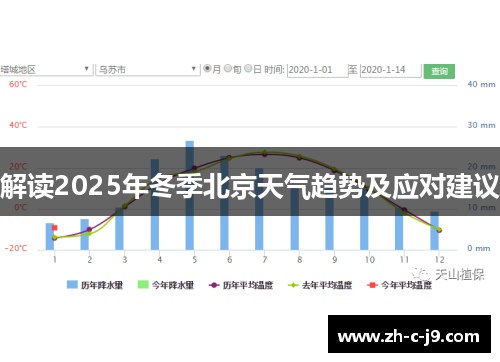Image resolution: width=500 pixels, height=362 pixels.
Task: Click the -20°C axis label
Action: 16,248
